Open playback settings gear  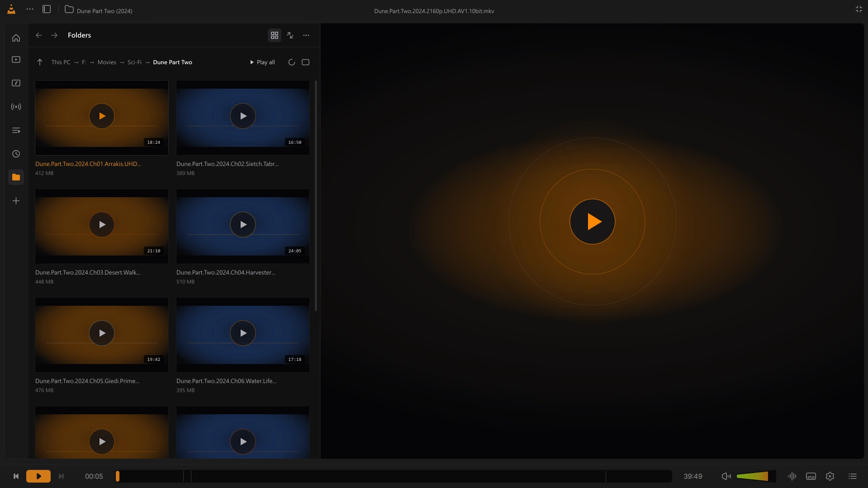pyautogui.click(x=830, y=476)
